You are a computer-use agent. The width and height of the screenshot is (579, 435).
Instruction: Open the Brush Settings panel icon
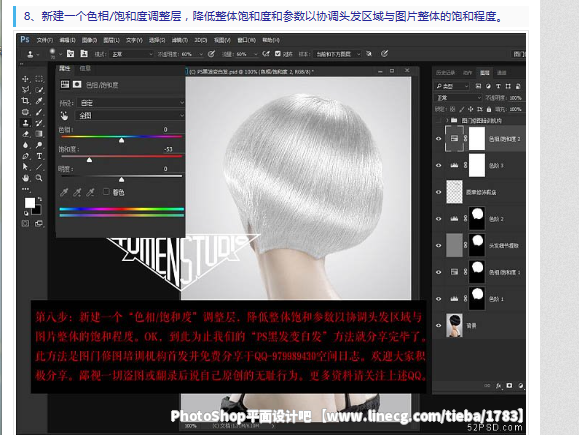click(70, 54)
